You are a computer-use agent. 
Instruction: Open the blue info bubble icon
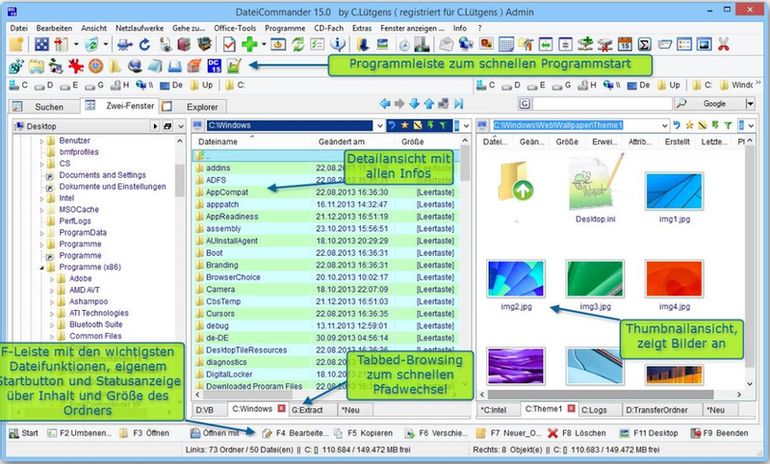click(x=337, y=44)
